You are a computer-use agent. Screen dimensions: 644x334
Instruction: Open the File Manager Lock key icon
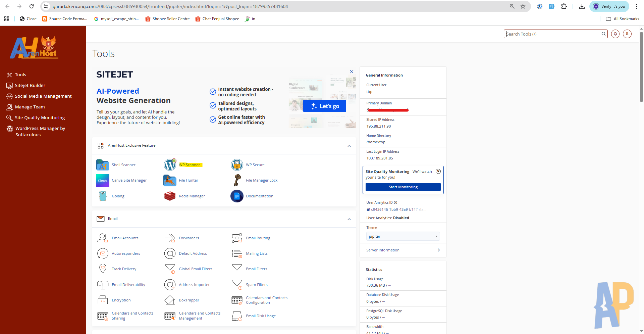click(x=237, y=180)
